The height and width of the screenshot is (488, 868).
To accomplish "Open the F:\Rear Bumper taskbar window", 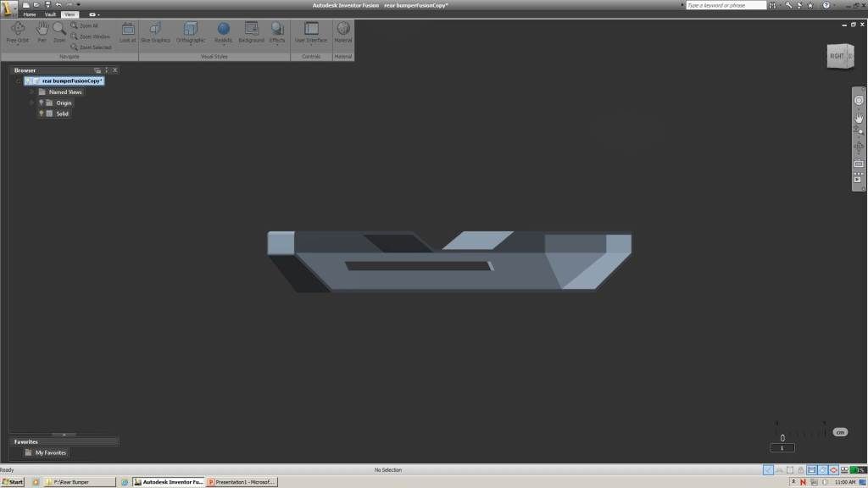I will pyautogui.click(x=80, y=482).
